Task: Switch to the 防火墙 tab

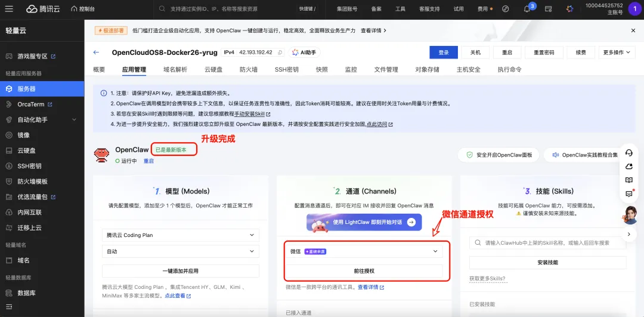Action: [249, 69]
